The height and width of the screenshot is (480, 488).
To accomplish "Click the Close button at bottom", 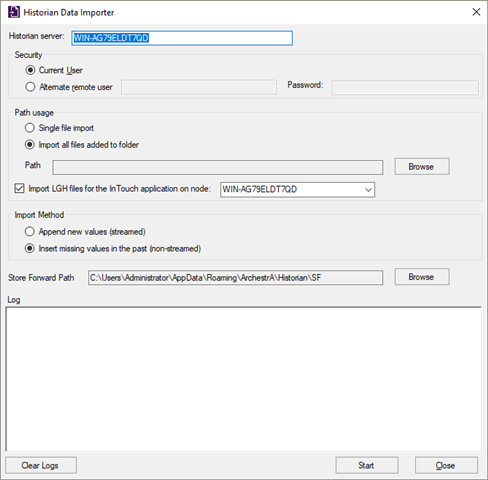I will [x=446, y=465].
